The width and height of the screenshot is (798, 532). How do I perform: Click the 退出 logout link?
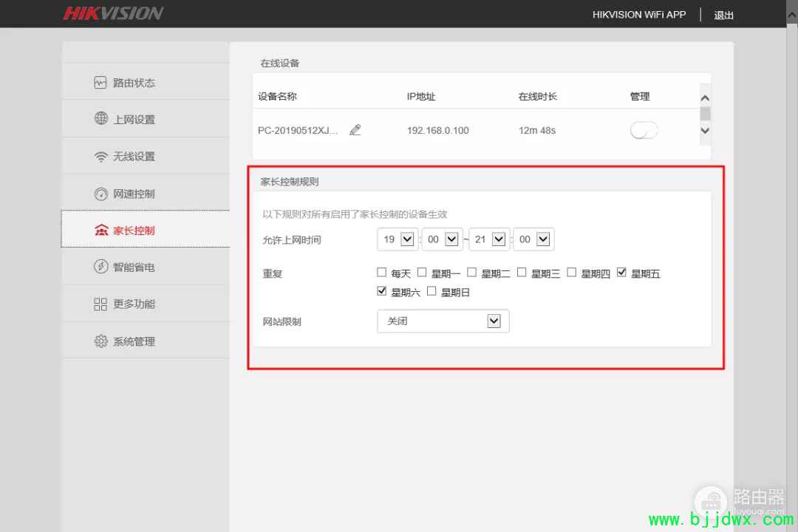[x=723, y=15]
